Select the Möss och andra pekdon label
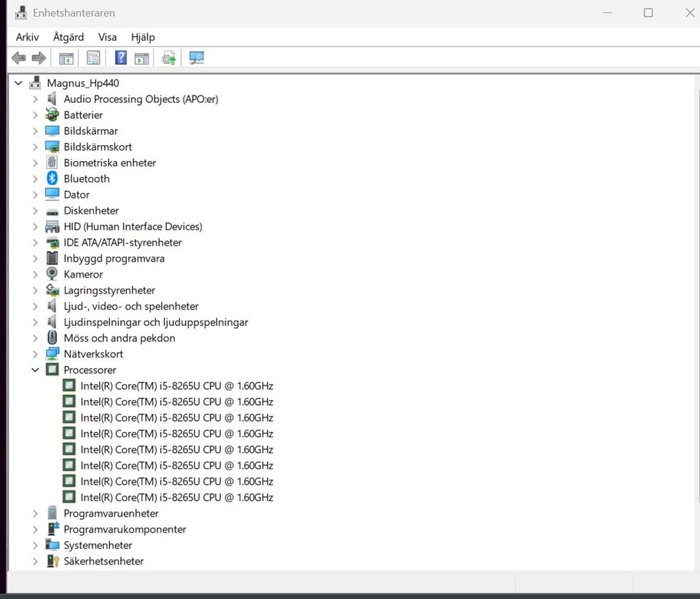 (x=119, y=338)
